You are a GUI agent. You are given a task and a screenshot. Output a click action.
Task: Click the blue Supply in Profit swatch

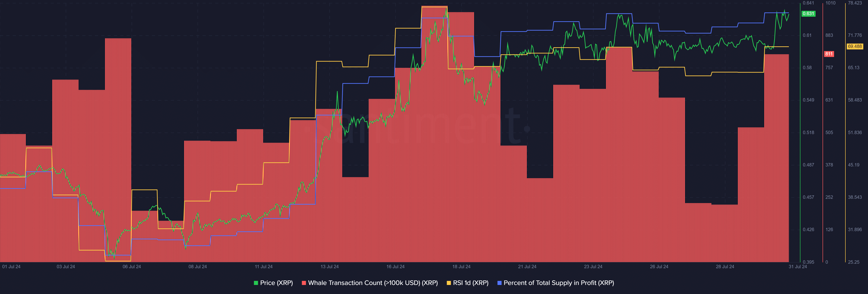pyautogui.click(x=499, y=283)
